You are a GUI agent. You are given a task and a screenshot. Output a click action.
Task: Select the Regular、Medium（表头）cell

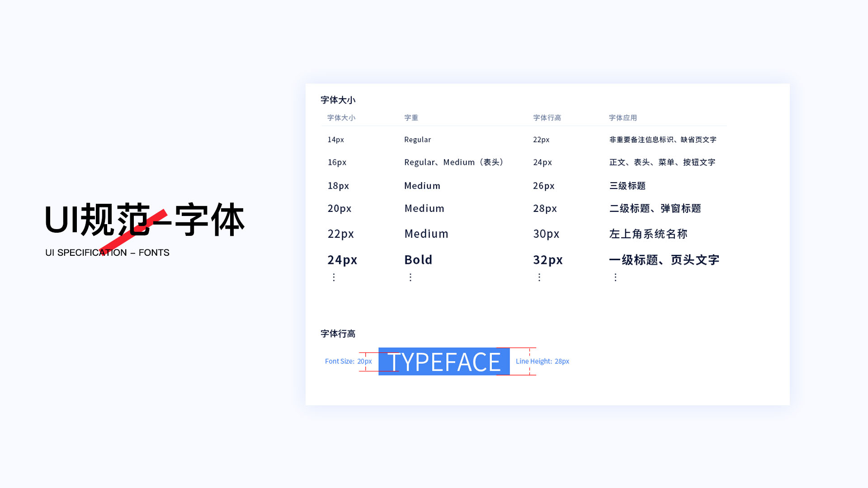tap(454, 162)
